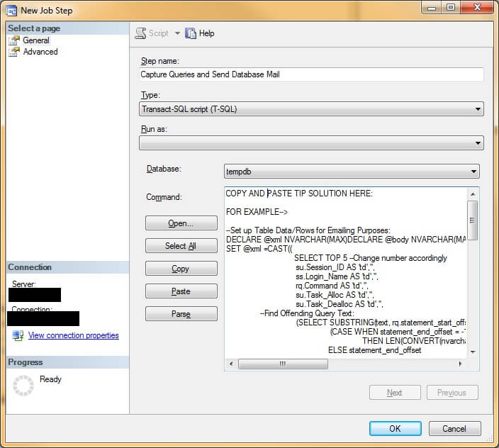Screen dimensions: 499x448
Task: Click the Script toolbar icon
Action: [140, 33]
